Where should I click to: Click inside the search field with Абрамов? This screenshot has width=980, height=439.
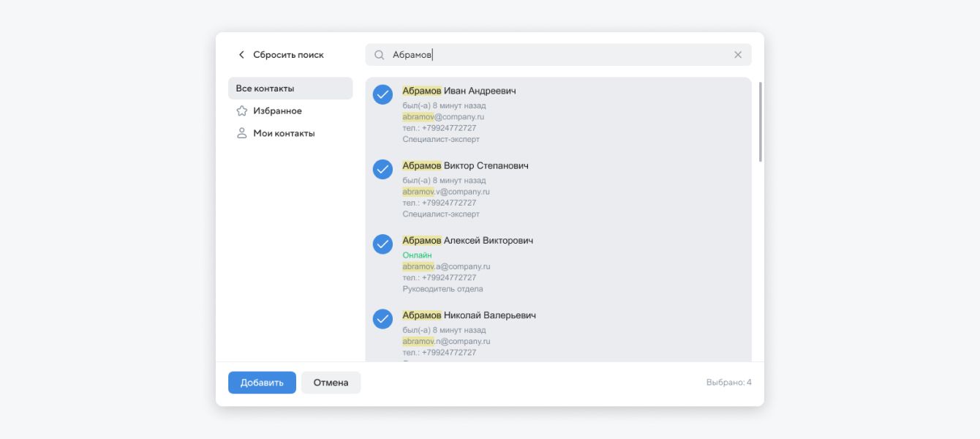tap(556, 55)
